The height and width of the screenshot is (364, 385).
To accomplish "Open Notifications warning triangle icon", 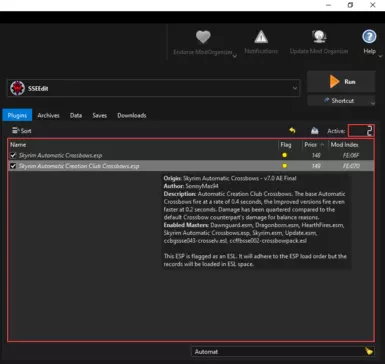I will (261, 37).
